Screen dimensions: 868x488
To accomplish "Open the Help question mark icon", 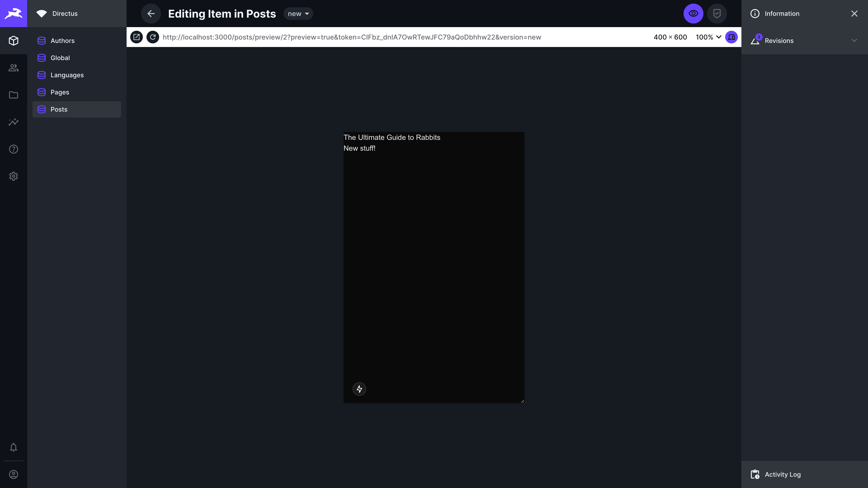I will tap(14, 149).
